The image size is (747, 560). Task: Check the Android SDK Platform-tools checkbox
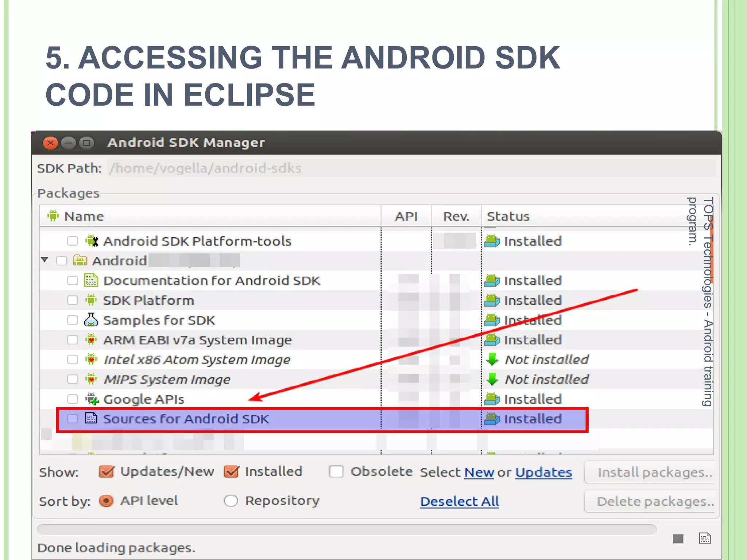pos(73,241)
